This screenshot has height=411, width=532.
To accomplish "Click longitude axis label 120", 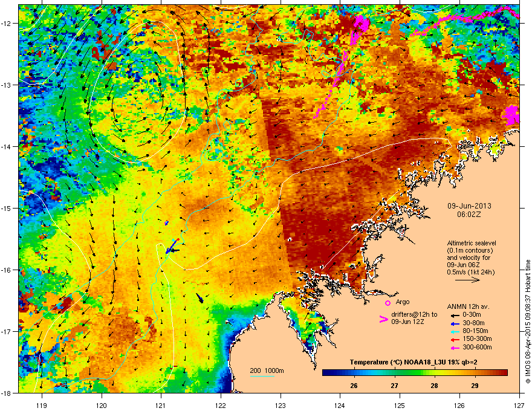I will pos(102,405).
